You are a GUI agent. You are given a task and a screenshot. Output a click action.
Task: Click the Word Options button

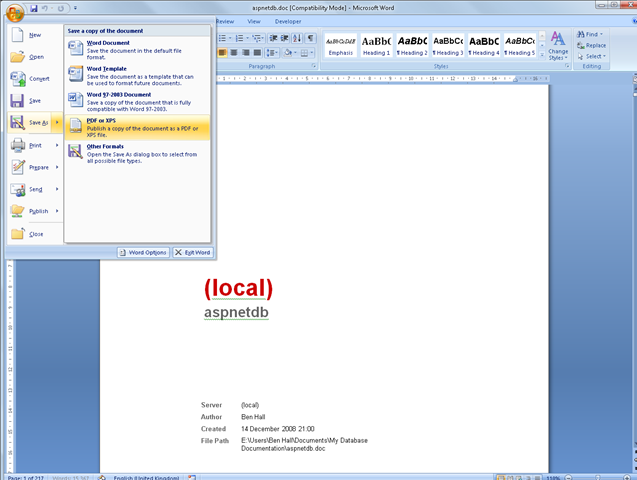coord(143,252)
